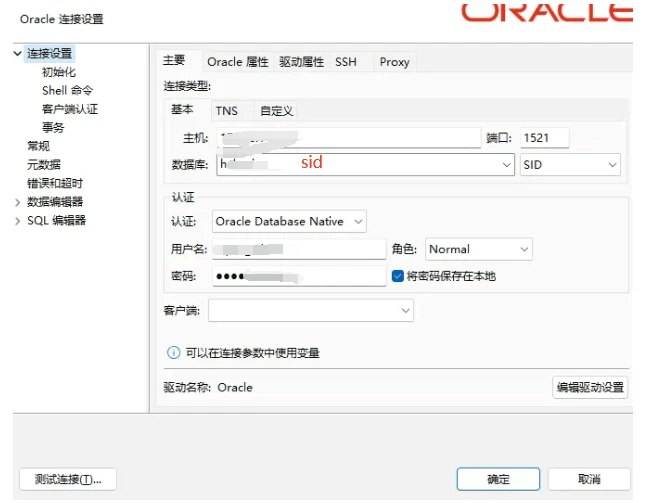The width and height of the screenshot is (658, 503).
Task: Select 数据编辑器 in the sidebar
Action: coord(55,202)
